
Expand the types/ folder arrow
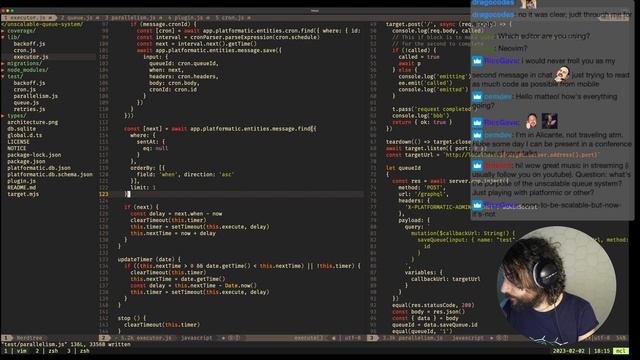pyautogui.click(x=3, y=116)
